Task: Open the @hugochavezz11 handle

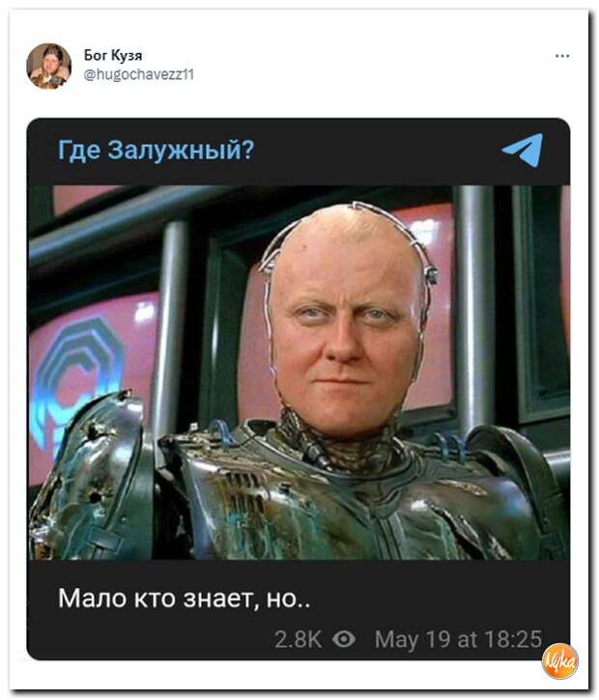Action: [139, 74]
